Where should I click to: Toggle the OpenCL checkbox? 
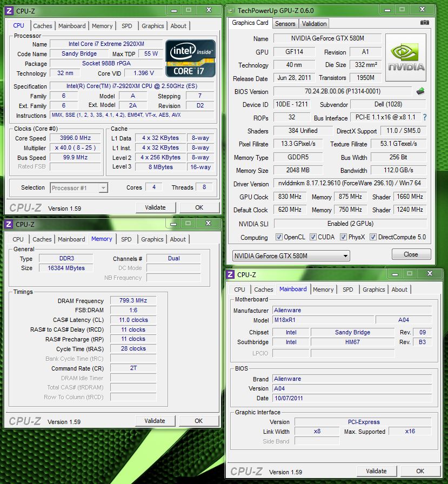pos(279,237)
